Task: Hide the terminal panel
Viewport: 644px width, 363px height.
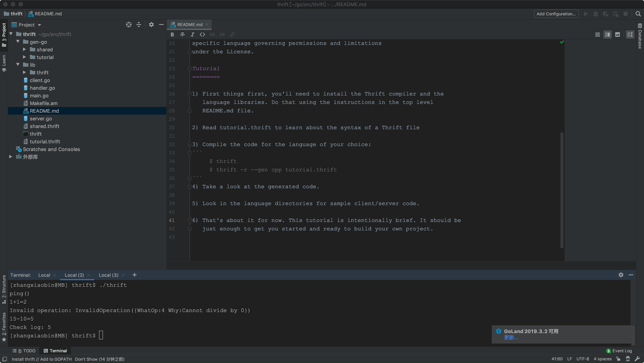Action: (x=631, y=275)
